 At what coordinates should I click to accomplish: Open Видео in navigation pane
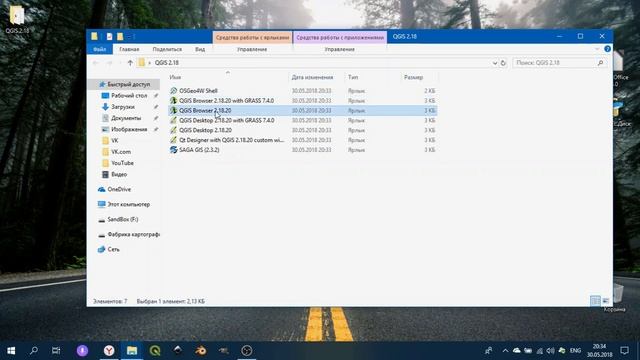click(119, 174)
